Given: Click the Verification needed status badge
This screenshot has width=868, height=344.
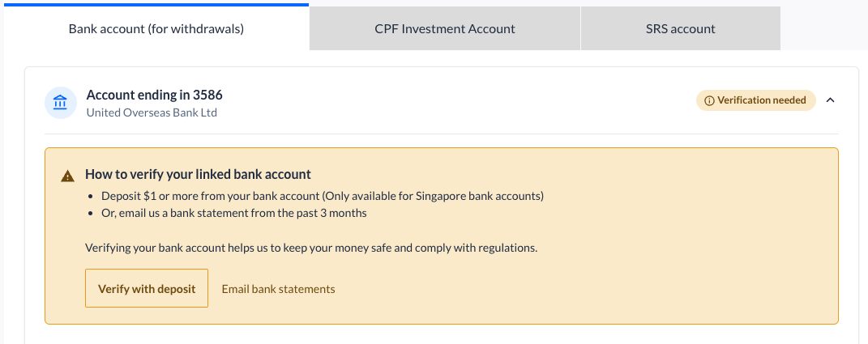Looking at the screenshot, I should pyautogui.click(x=755, y=100).
